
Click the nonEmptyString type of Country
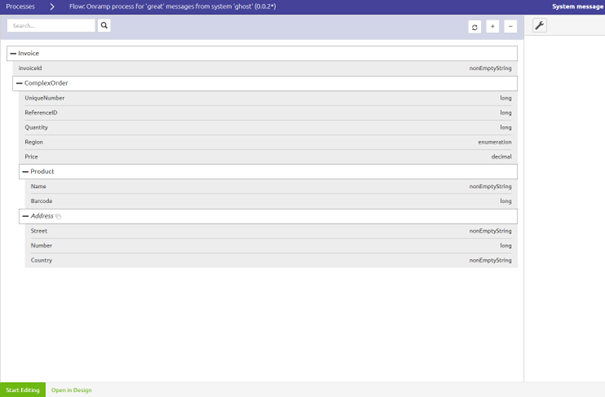click(x=490, y=260)
